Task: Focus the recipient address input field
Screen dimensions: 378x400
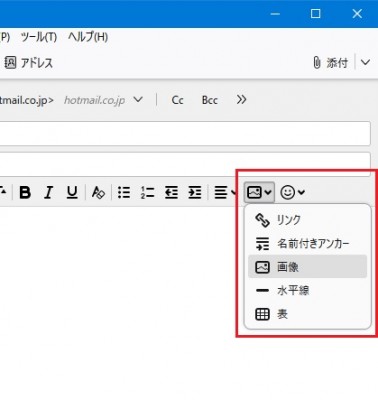Action: tap(185, 134)
